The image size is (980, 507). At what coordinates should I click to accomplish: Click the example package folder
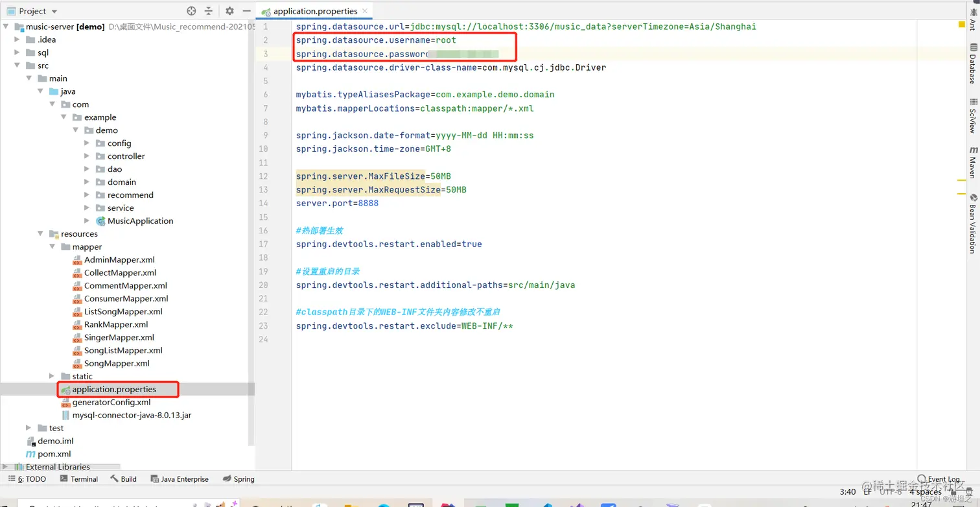(x=100, y=117)
